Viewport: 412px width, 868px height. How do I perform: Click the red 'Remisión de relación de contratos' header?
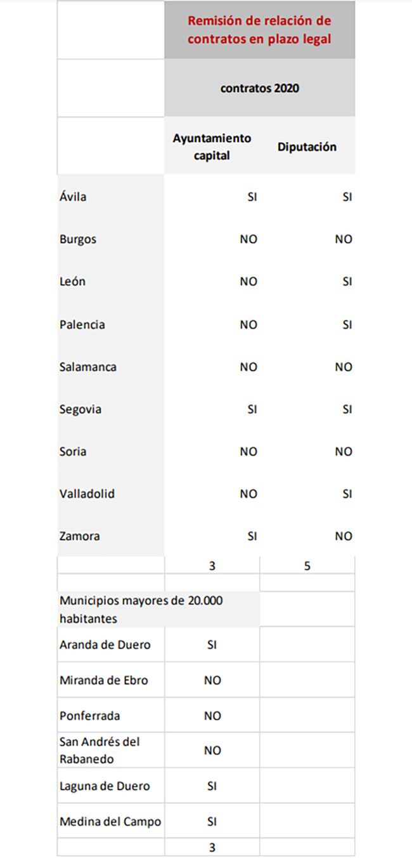pos(259,30)
